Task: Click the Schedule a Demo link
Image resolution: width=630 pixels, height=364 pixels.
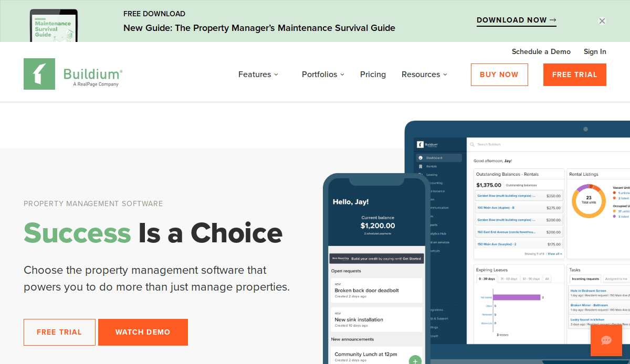Action: 541,51
